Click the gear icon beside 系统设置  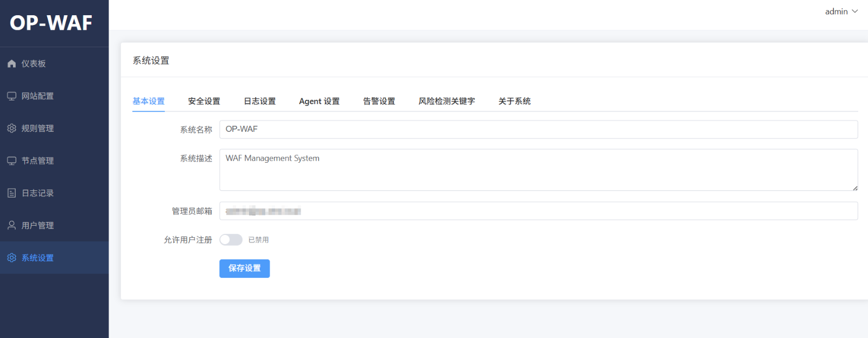pyautogui.click(x=11, y=258)
